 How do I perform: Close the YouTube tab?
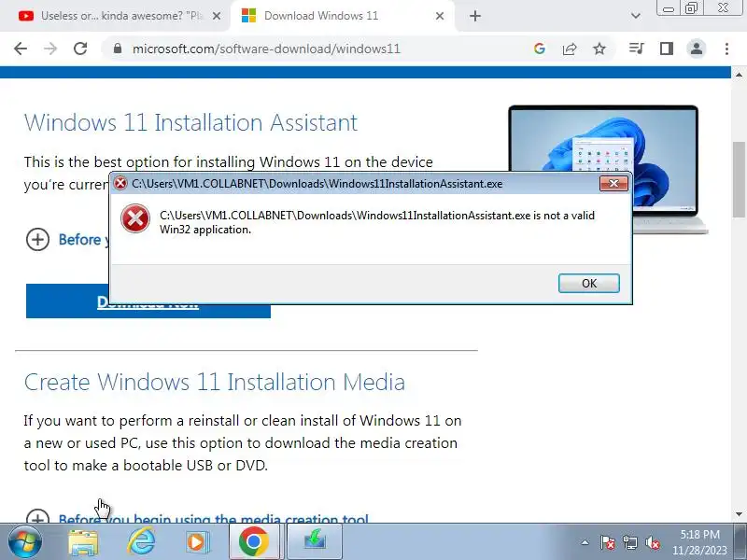[x=217, y=16]
